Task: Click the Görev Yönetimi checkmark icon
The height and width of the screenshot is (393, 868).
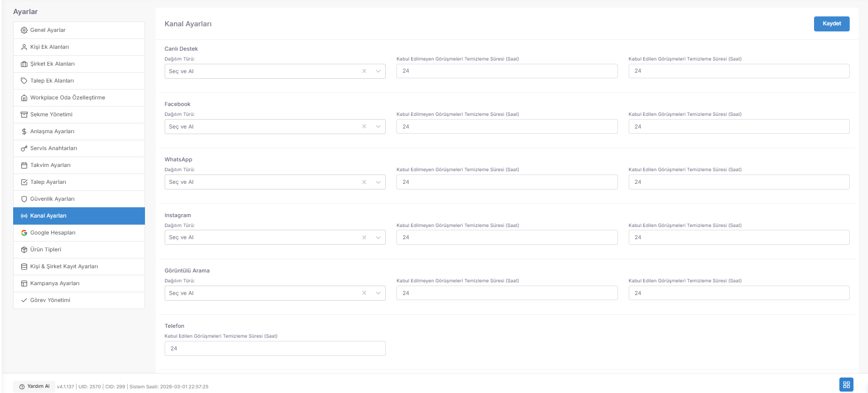Action: click(24, 300)
